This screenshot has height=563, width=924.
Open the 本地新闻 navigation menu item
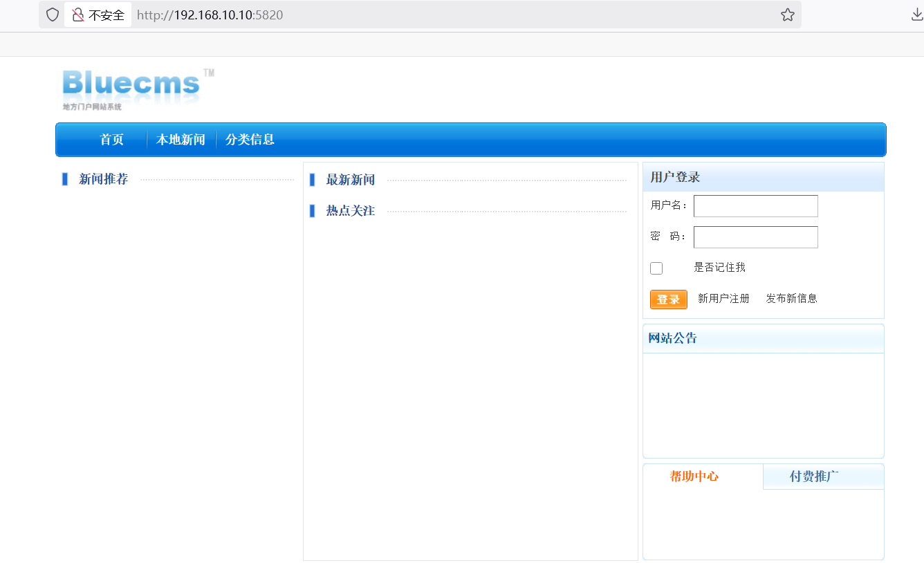click(x=181, y=140)
